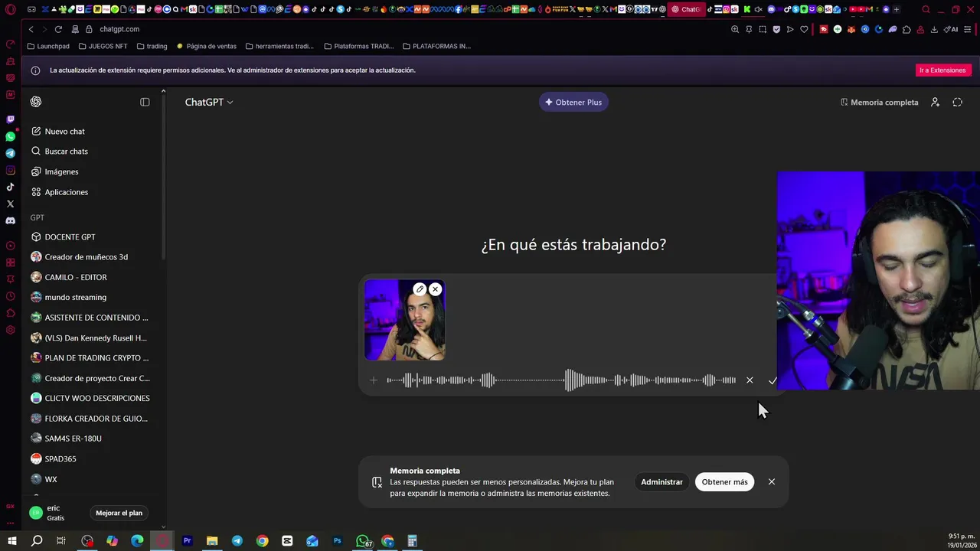
Task: Click the snapshot selection icon in the toolbar
Action: (x=763, y=29)
